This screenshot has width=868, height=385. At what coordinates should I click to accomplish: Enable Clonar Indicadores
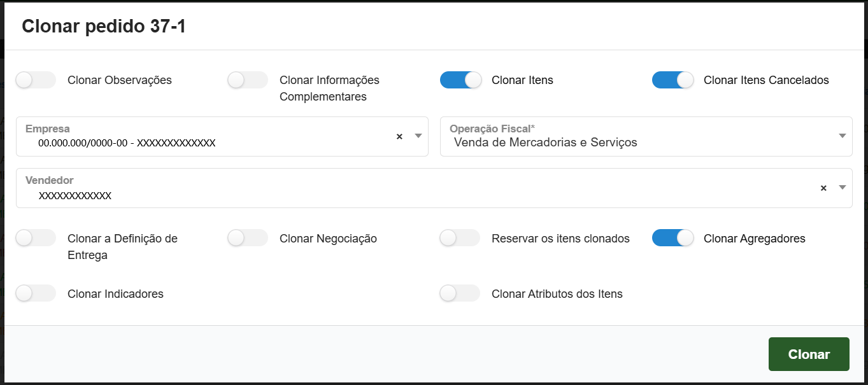pos(35,293)
